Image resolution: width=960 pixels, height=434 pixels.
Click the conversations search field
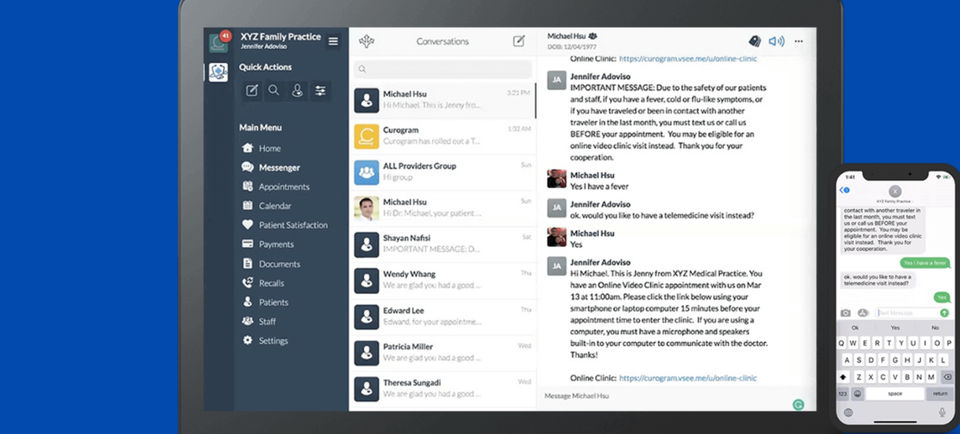[x=443, y=69]
